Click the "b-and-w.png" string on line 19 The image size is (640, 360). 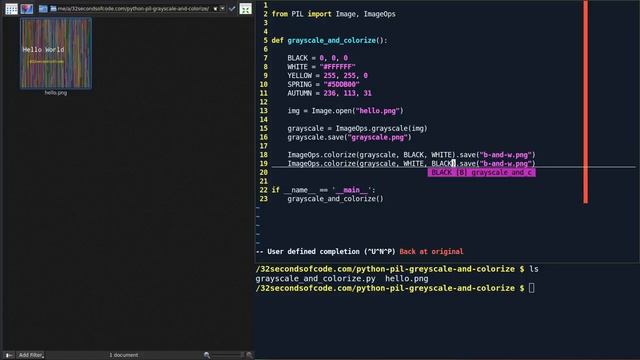tap(506, 164)
